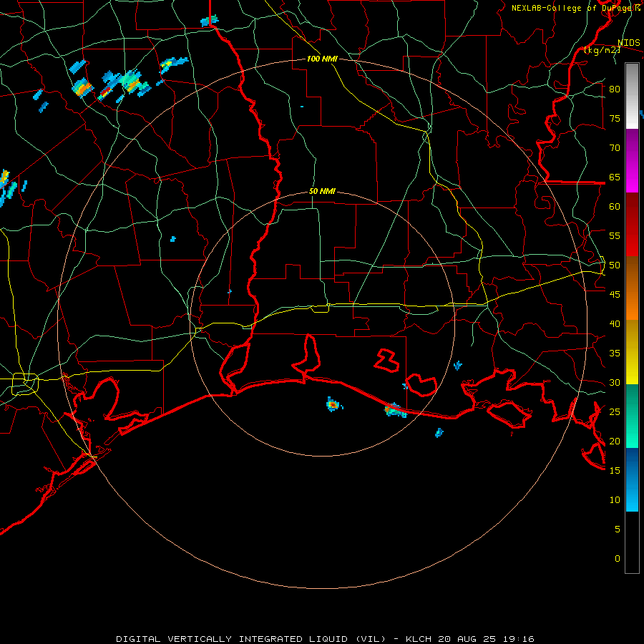Click the 75 value on the VIL scale
Viewport: 644px width, 644px height.
[x=615, y=118]
